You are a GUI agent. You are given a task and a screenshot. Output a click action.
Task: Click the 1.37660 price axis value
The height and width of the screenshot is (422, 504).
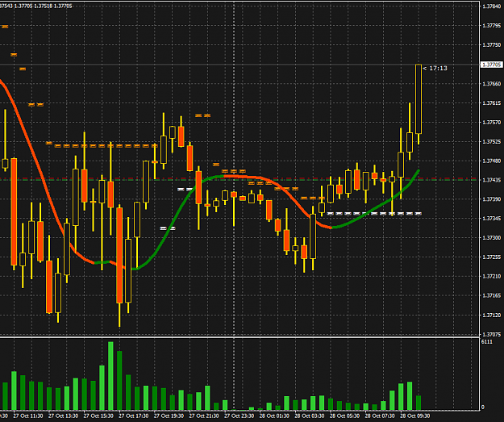click(492, 84)
